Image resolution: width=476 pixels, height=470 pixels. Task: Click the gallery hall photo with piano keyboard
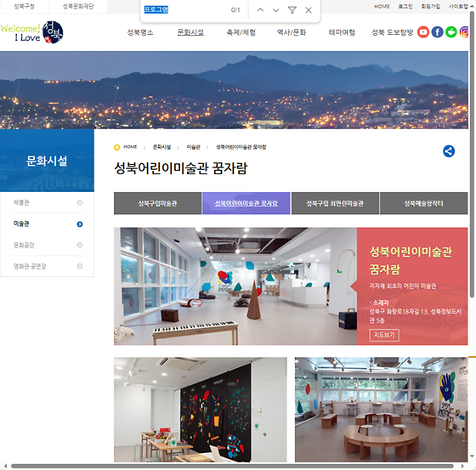pos(235,286)
